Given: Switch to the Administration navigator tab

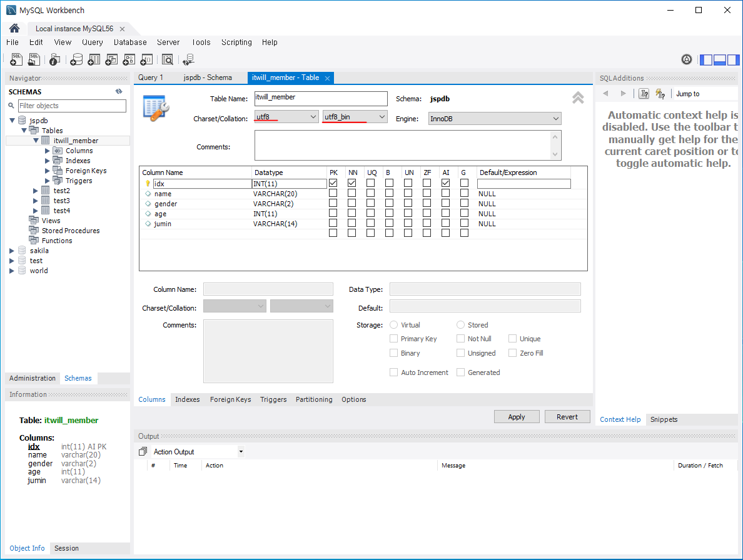Looking at the screenshot, I should (33, 378).
